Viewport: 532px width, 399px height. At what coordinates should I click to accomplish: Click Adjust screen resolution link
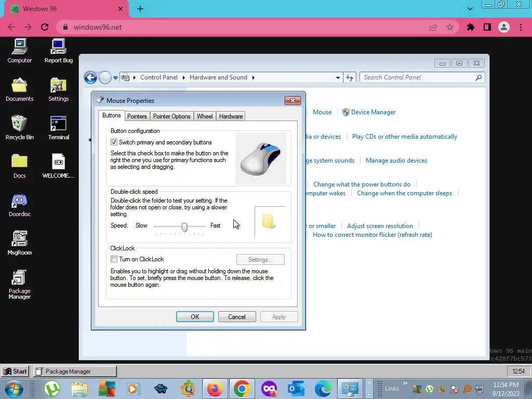click(x=380, y=226)
